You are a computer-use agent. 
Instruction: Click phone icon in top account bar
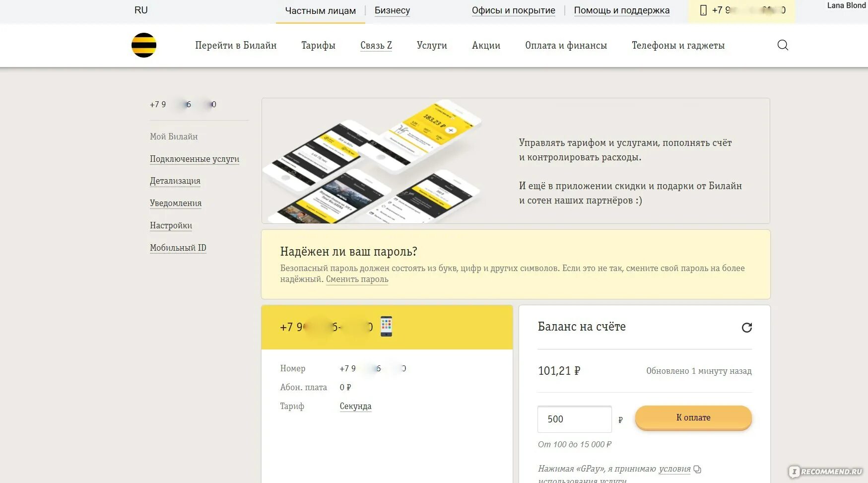(703, 10)
